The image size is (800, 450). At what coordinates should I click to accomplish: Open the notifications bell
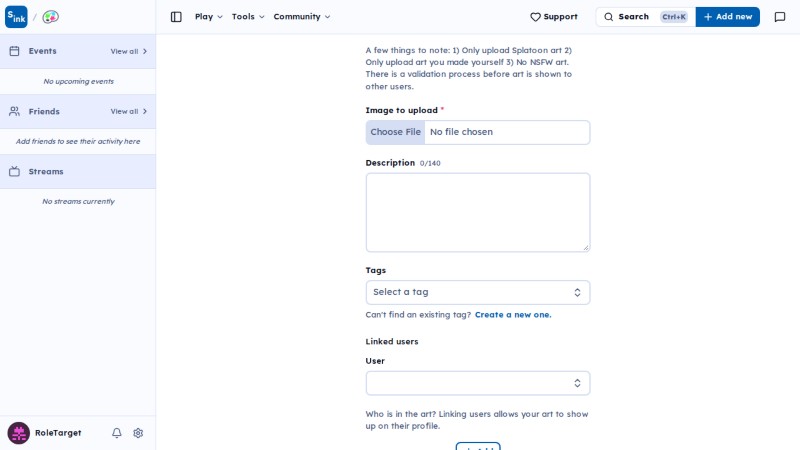coord(117,433)
